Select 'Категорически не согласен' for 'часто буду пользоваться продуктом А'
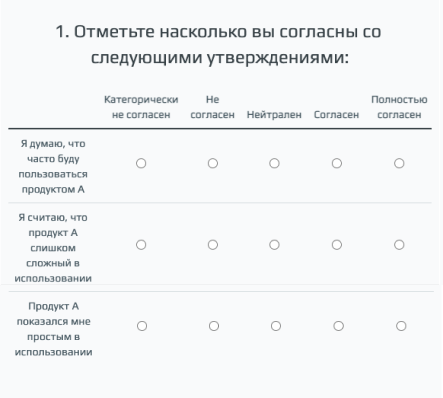This screenshot has width=443, height=398. (141, 163)
